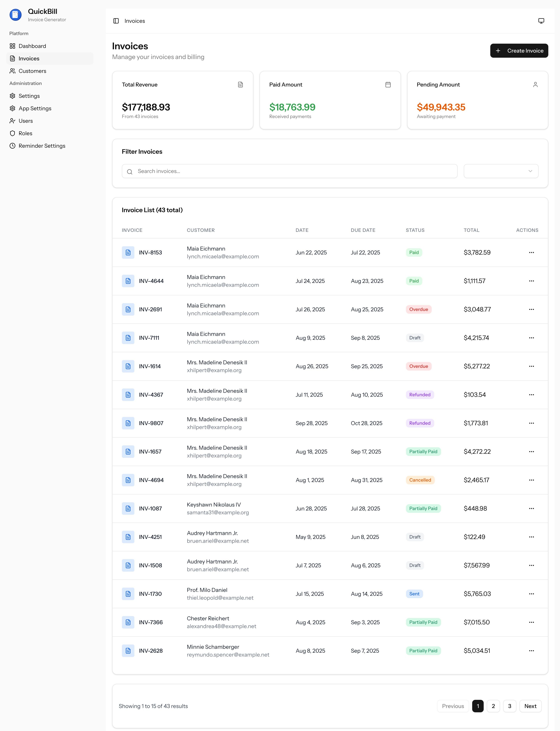Click the monitor display icon in header
This screenshot has width=560, height=731.
pyautogui.click(x=541, y=21)
